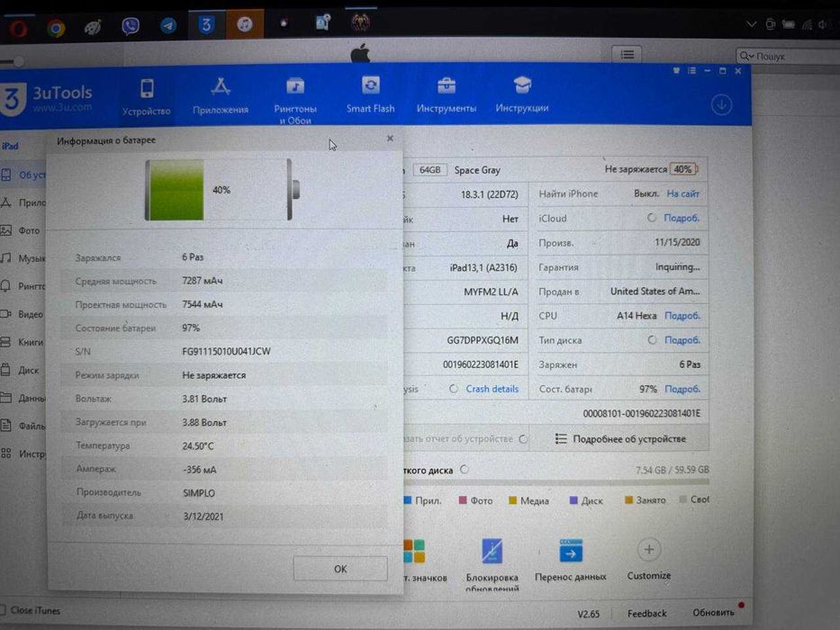Image resolution: width=840 pixels, height=630 pixels.
Task: Close the Информация о батарее dialog
Action: coord(390,139)
